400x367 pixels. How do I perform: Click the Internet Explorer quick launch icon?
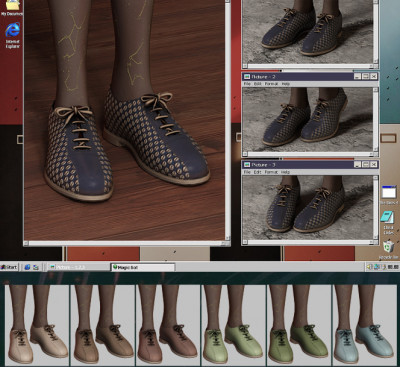point(27,267)
